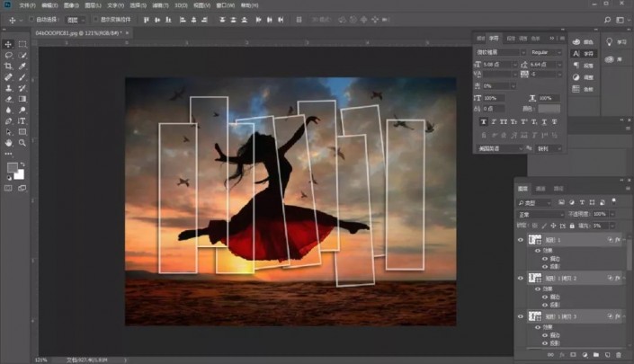
Task: Select the Lasso tool
Action: (x=8, y=55)
